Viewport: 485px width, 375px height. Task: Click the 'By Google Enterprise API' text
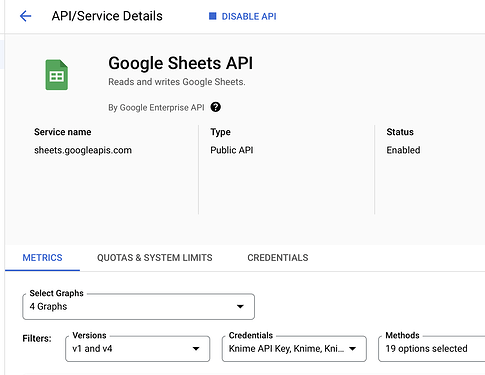tap(156, 108)
